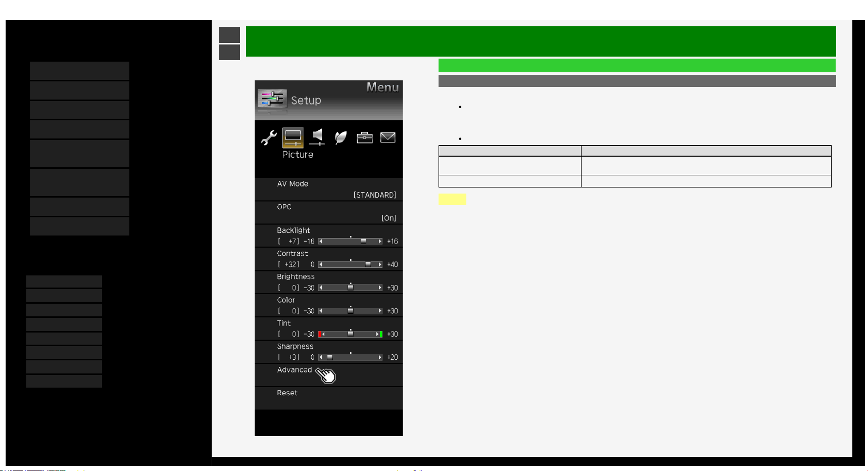Screen dimensions: 868x471
Task: Click Backlight slider left arrow
Action: [x=321, y=242]
